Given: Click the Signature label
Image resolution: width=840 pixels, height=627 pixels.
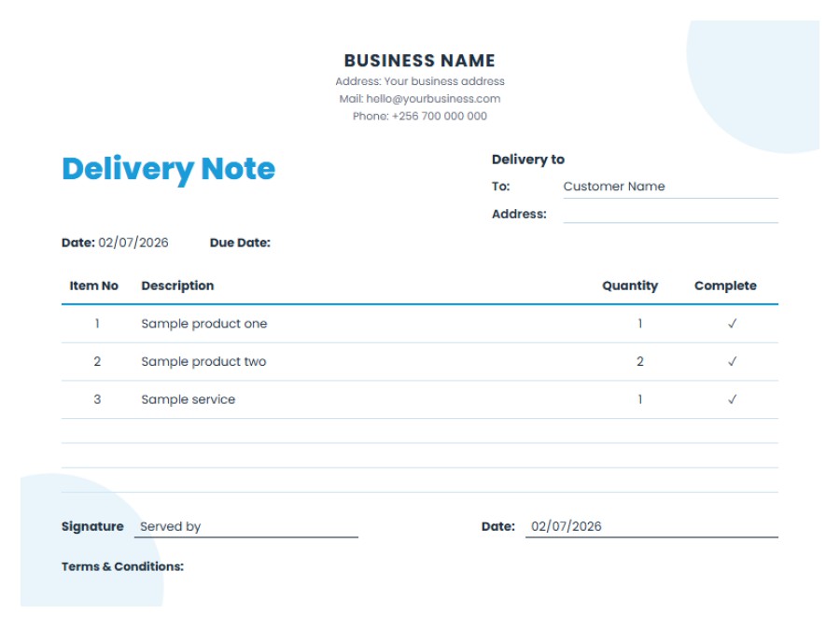Looking at the screenshot, I should pos(92,527).
